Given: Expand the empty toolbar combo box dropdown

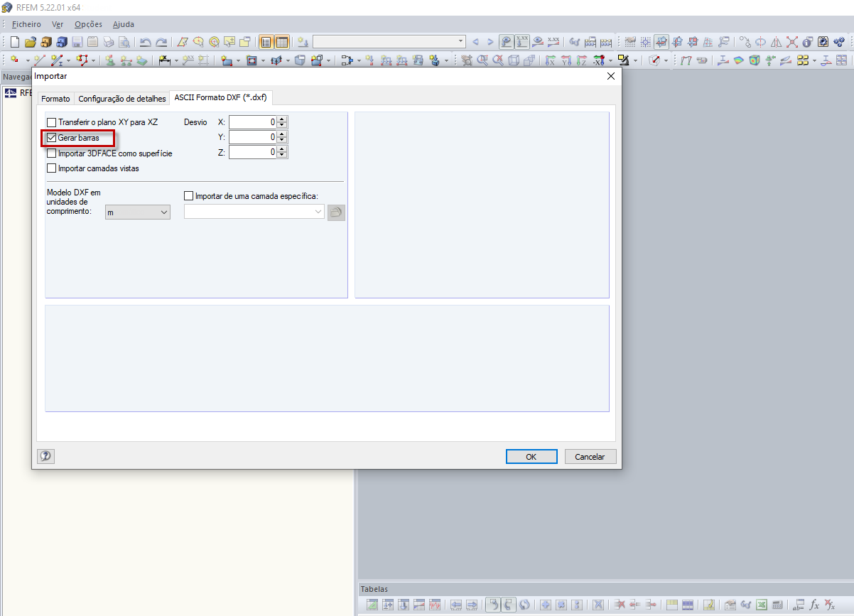Looking at the screenshot, I should (460, 41).
